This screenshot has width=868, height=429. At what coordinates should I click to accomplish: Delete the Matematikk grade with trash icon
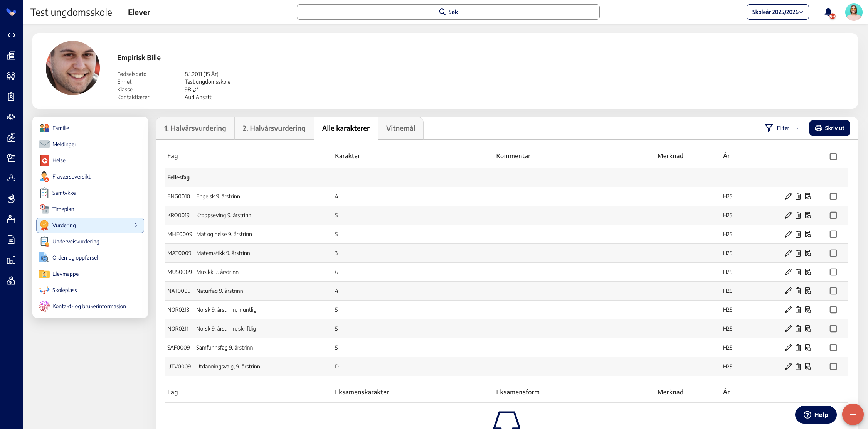pos(798,253)
